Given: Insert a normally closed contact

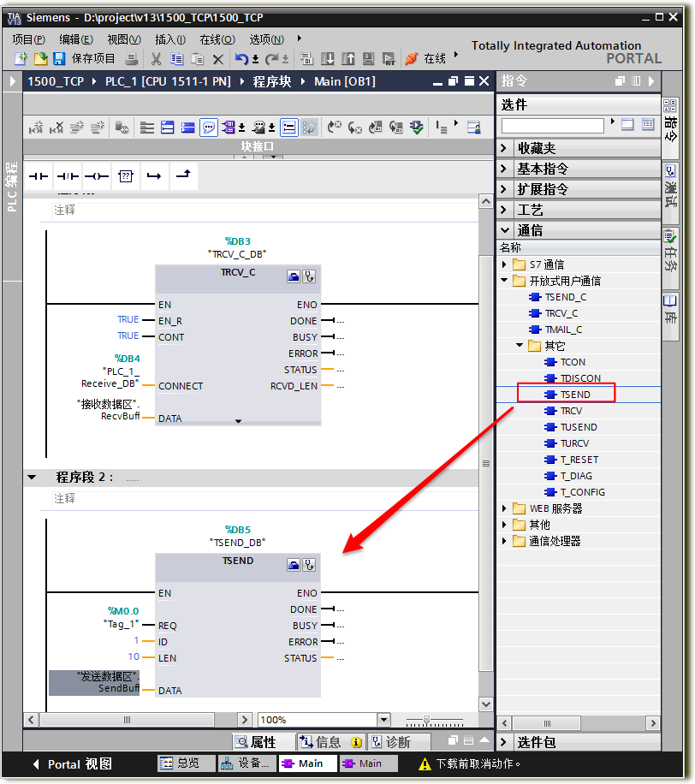Looking at the screenshot, I should pos(68,176).
